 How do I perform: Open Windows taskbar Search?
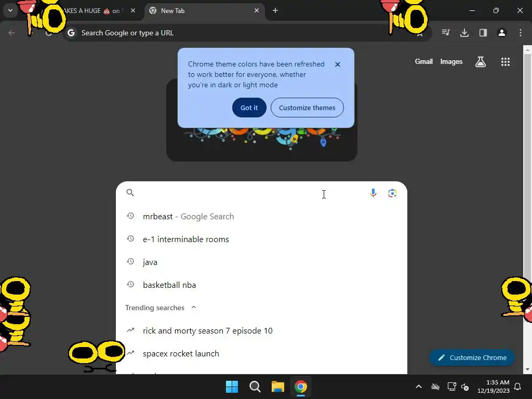pos(255,387)
